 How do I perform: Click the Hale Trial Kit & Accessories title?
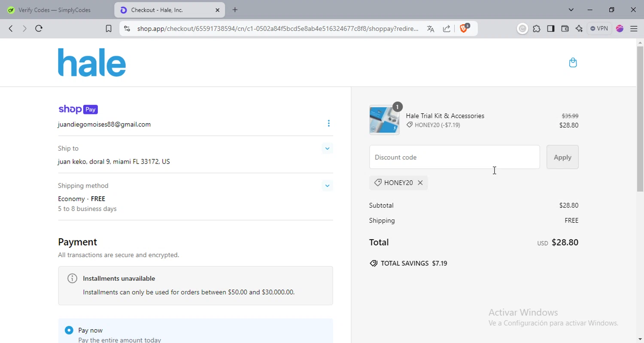(445, 116)
